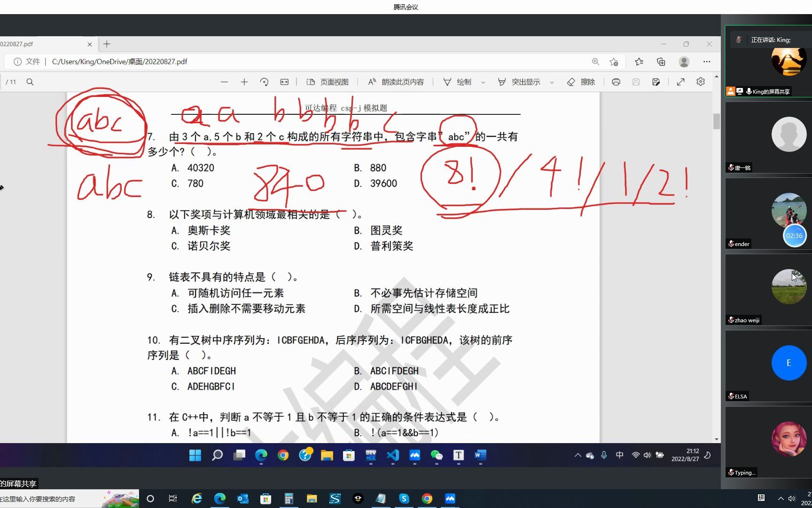
Task: Mute the microphone in the system tray
Action: tap(604, 455)
